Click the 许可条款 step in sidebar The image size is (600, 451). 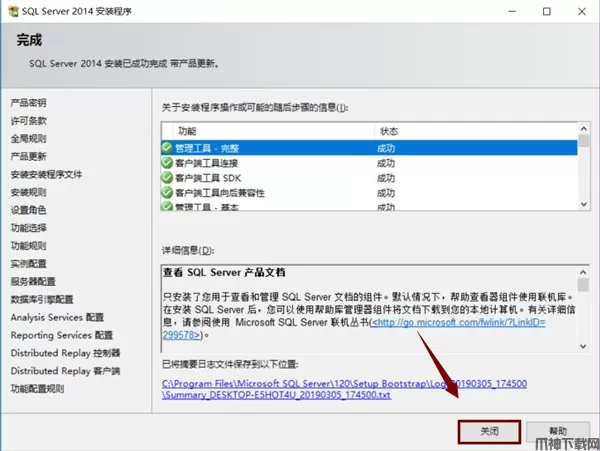[28, 121]
